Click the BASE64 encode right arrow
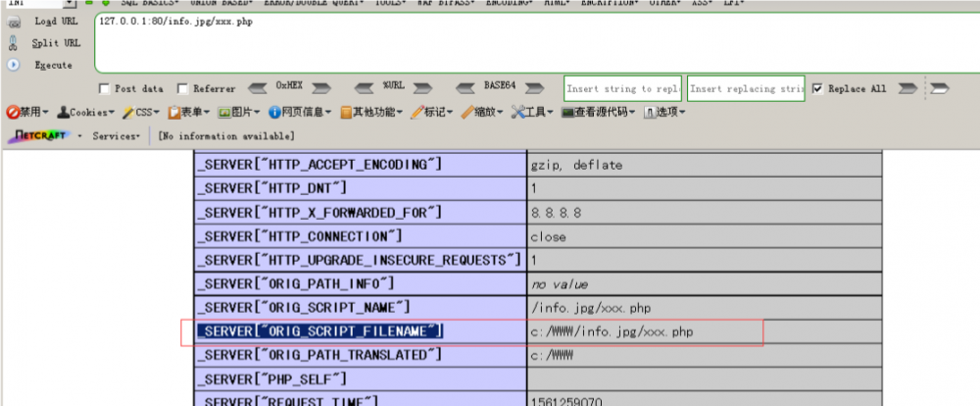This screenshot has height=406, width=980. pos(534,88)
